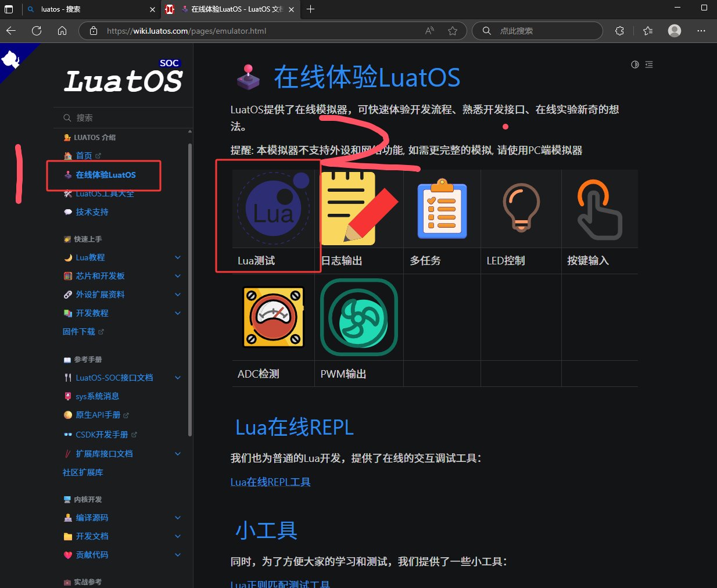The height and width of the screenshot is (588, 717).
Task: Open the 日志输出 notepad icon
Action: click(359, 208)
